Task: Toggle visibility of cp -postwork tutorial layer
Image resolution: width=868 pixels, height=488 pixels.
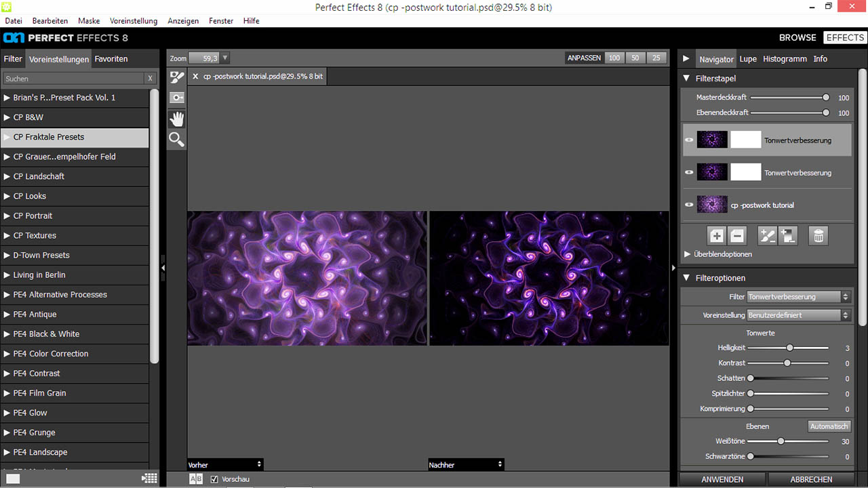Action: (689, 205)
